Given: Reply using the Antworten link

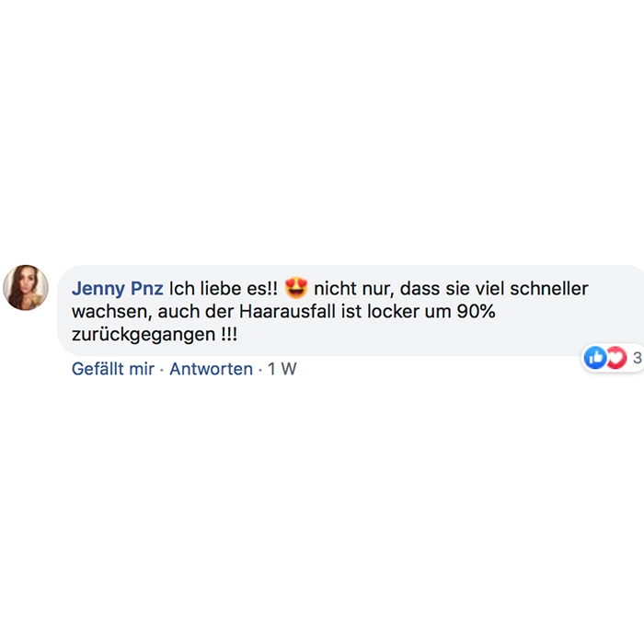Looking at the screenshot, I should pyautogui.click(x=211, y=368).
